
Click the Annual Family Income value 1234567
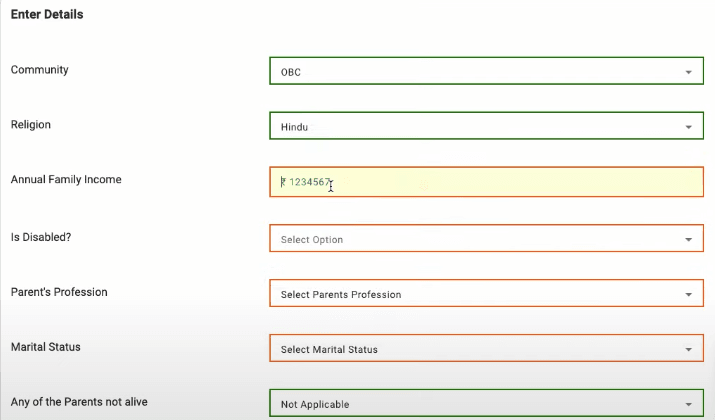click(309, 183)
